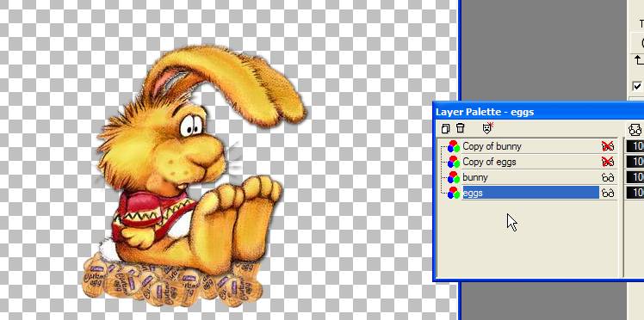Click the RGB raster icon of eggs layer
644x320 pixels.
454,193
